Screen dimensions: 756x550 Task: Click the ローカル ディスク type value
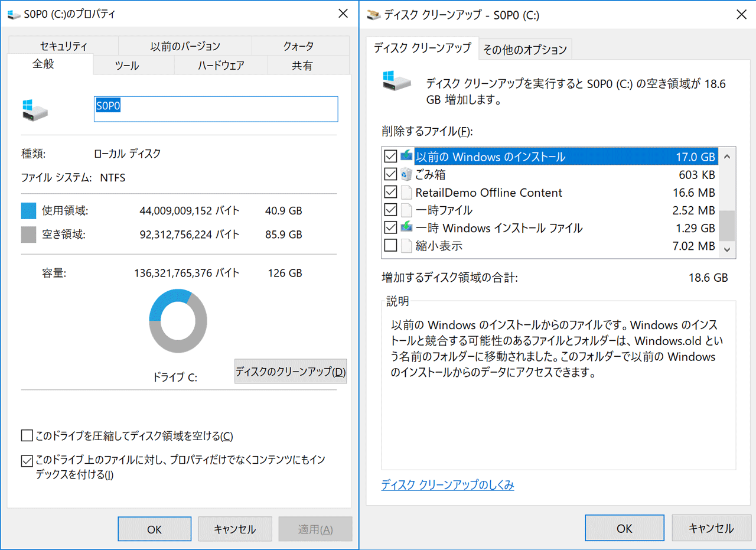(x=128, y=154)
